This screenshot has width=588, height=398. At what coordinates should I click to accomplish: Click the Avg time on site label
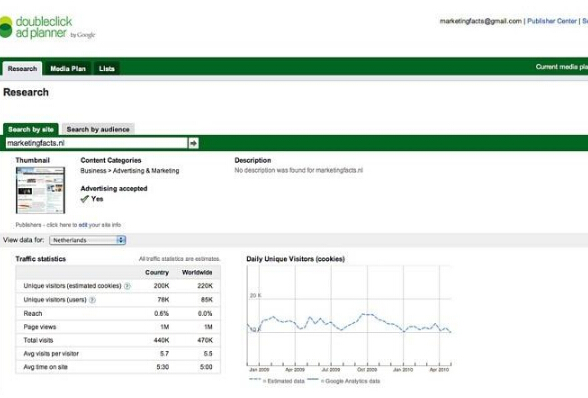click(x=45, y=367)
